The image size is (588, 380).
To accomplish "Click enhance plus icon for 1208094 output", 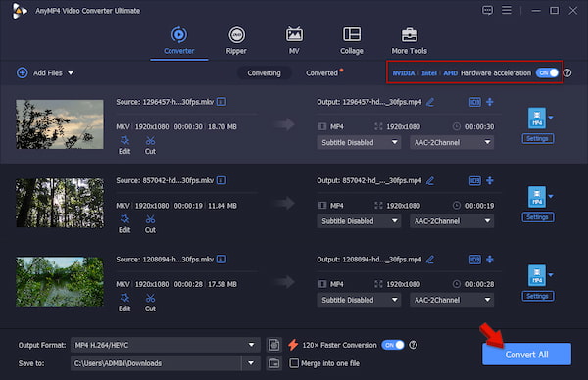I will click(490, 260).
